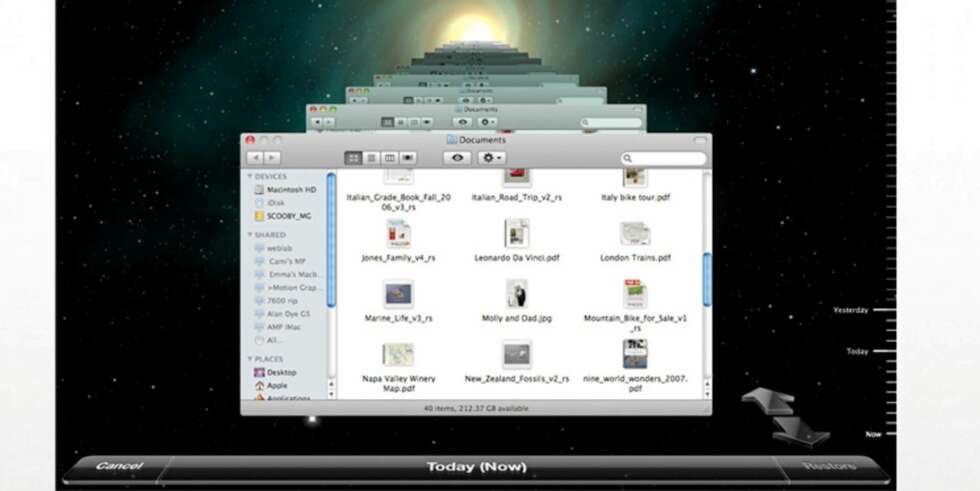Switch to Cover Flow view in Finder toolbar
This screenshot has height=491, width=980.
(x=408, y=158)
